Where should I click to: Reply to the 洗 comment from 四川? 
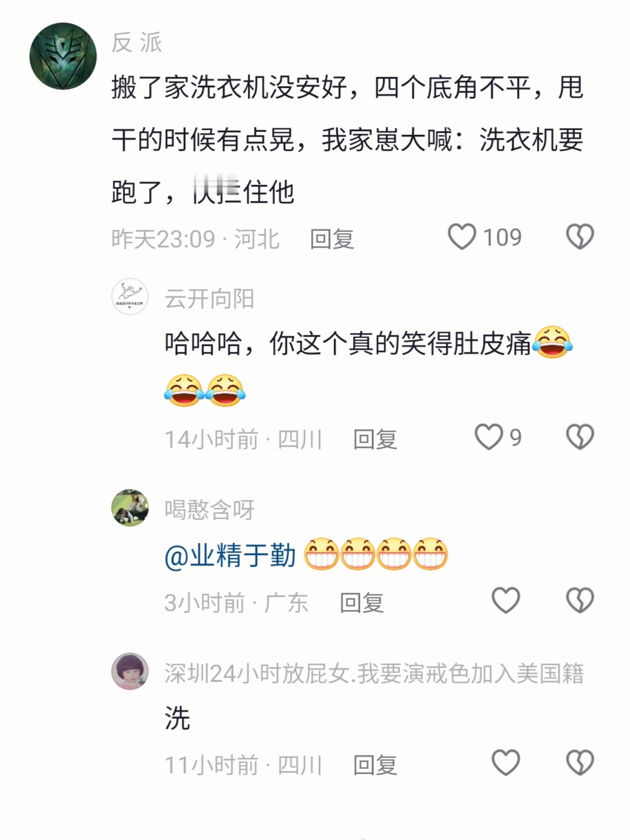375,765
